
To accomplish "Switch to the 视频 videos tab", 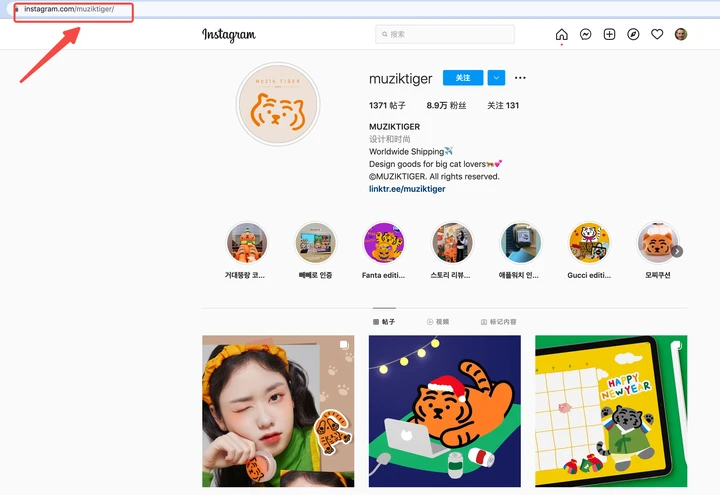I will click(438, 322).
